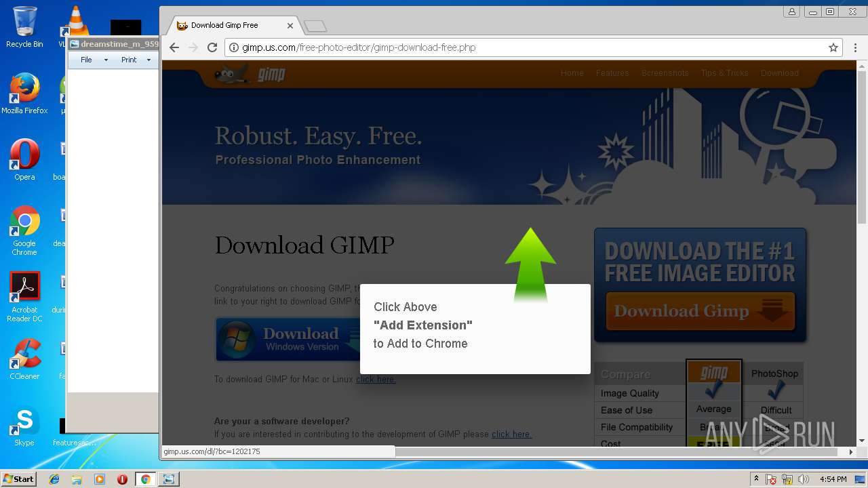Open Tips & Tricks page
The width and height of the screenshot is (868, 488).
click(x=725, y=73)
